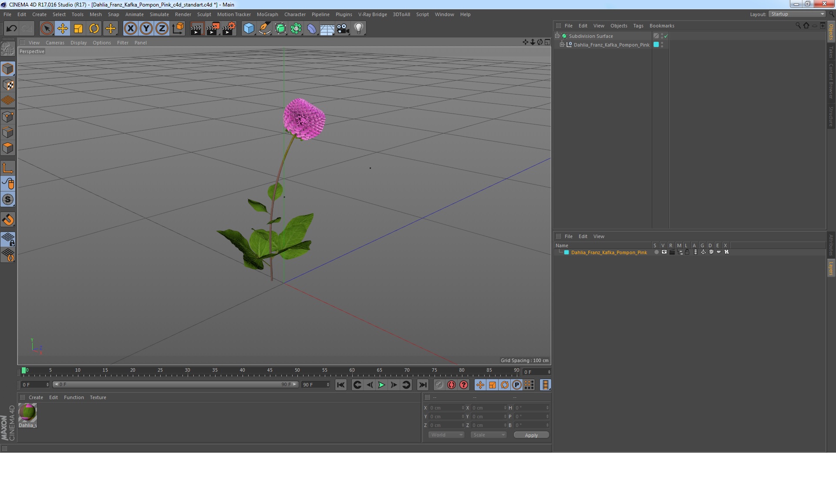The image size is (836, 504).
Task: Toggle Y-axis lock
Action: click(146, 29)
